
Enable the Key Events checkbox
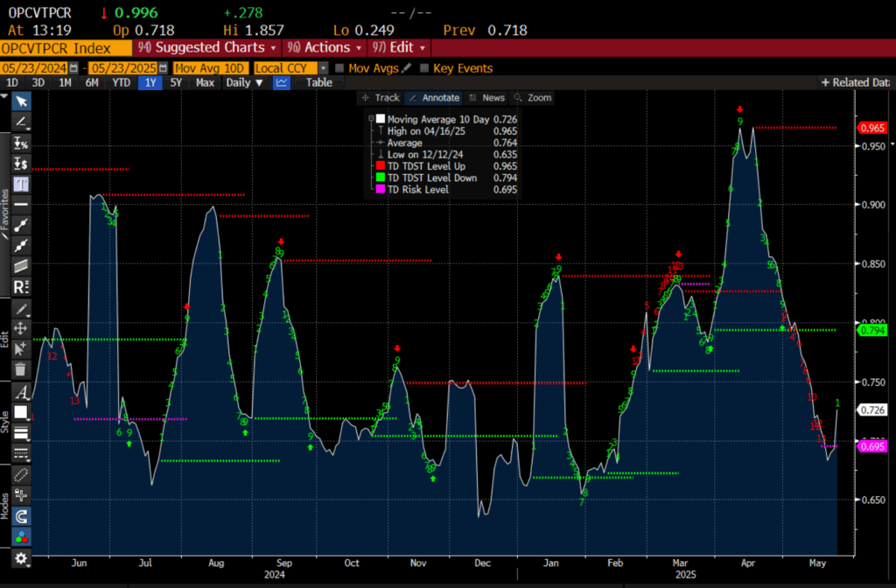424,68
